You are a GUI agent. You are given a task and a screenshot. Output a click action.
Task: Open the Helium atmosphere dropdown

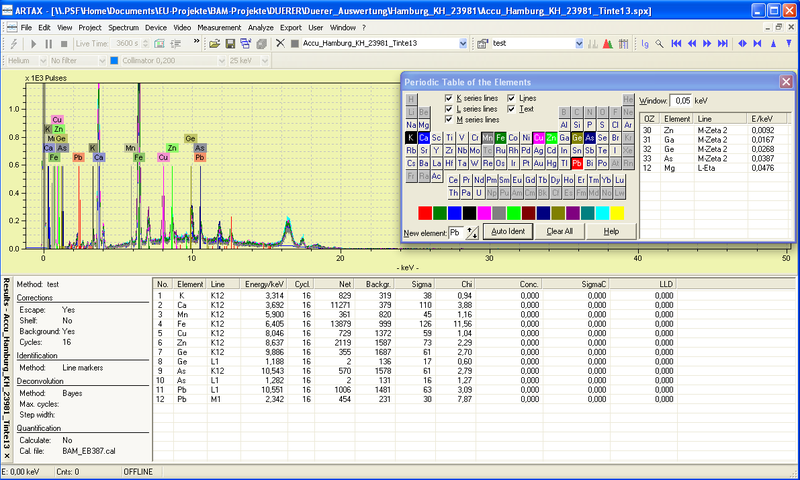(43, 61)
